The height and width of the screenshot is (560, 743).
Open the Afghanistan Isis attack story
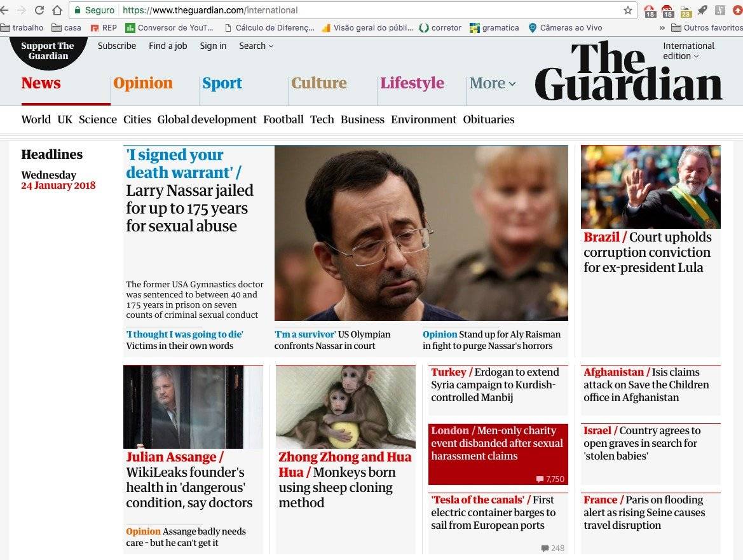646,385
